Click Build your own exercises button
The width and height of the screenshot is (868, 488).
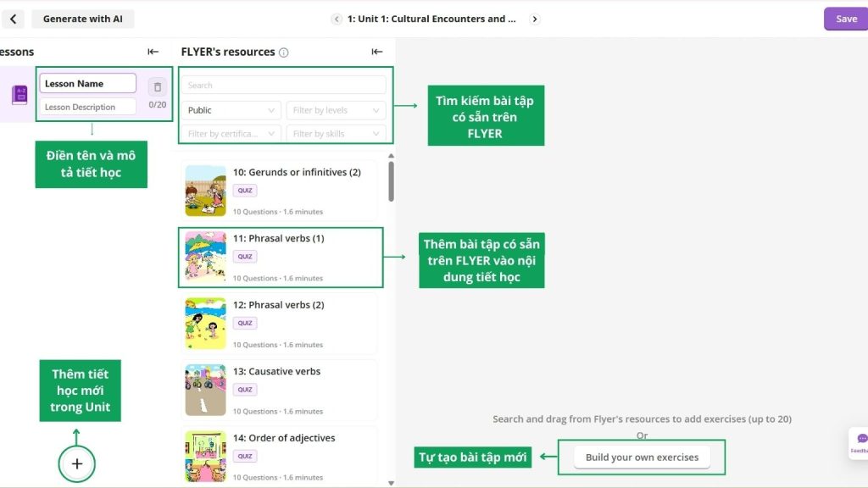coord(642,457)
